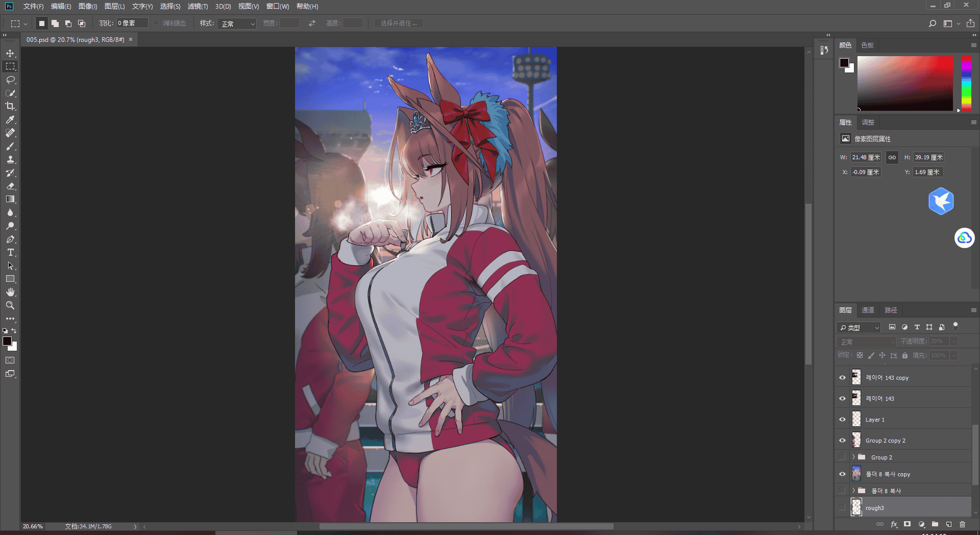The height and width of the screenshot is (535, 980).
Task: Select the Brush tool
Action: coord(10,146)
